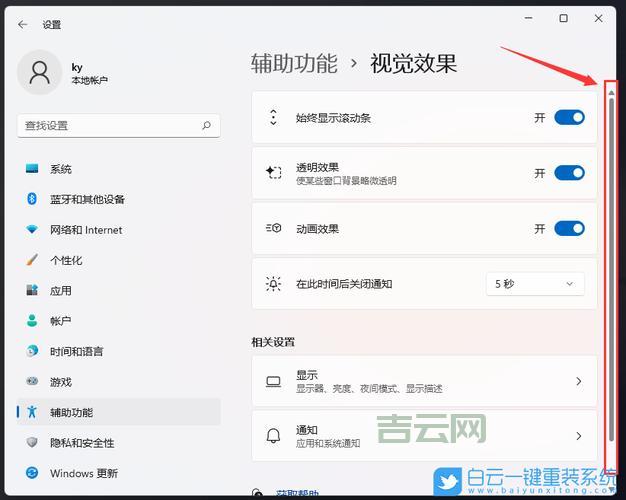Screen dimensions: 626x500
Task: Click the scrollbar up arrow
Action: [611, 93]
